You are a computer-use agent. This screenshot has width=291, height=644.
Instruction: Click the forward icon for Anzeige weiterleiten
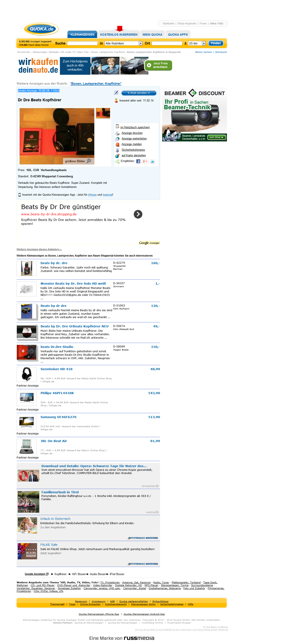117,139
